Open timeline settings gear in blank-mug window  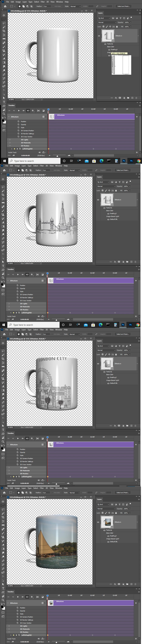[33, 110]
